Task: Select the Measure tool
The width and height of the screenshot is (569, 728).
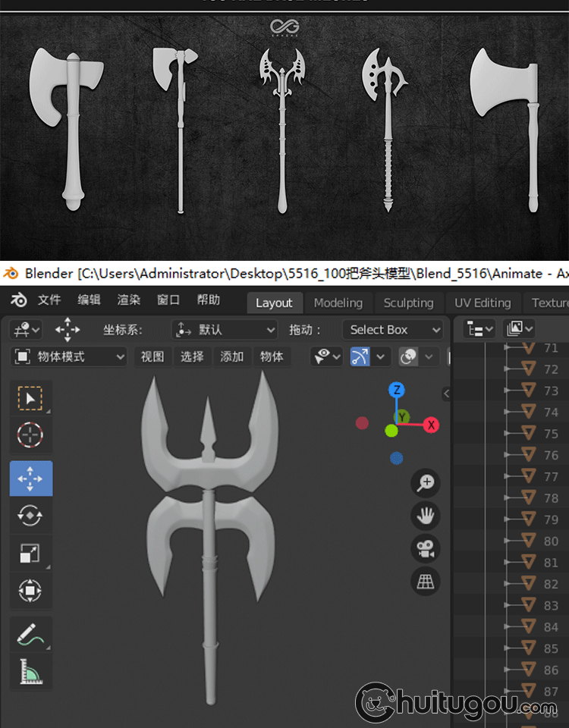Action: point(30,672)
